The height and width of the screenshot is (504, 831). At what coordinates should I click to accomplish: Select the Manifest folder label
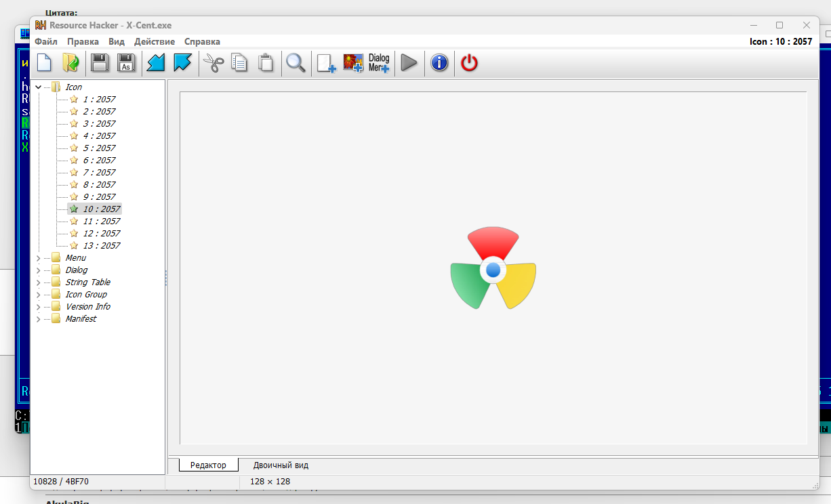coord(81,318)
